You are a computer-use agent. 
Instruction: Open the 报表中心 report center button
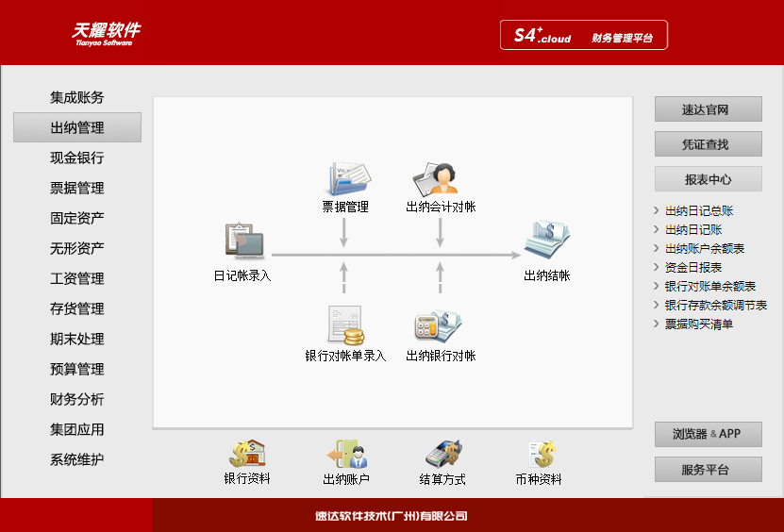(x=708, y=179)
